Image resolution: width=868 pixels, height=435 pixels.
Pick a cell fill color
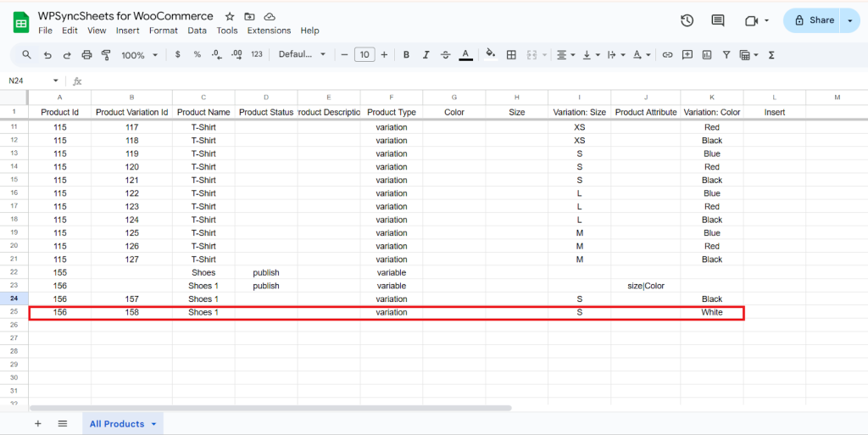tap(491, 55)
